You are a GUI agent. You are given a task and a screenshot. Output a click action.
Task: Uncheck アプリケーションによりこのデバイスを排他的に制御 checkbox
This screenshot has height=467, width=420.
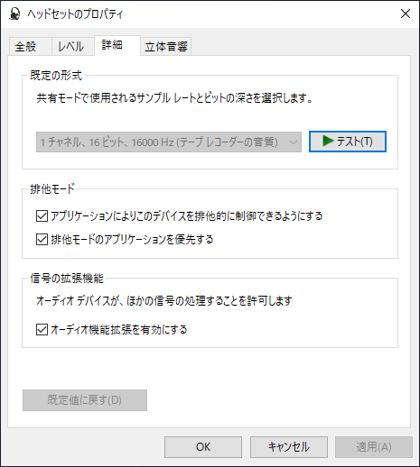(x=42, y=216)
